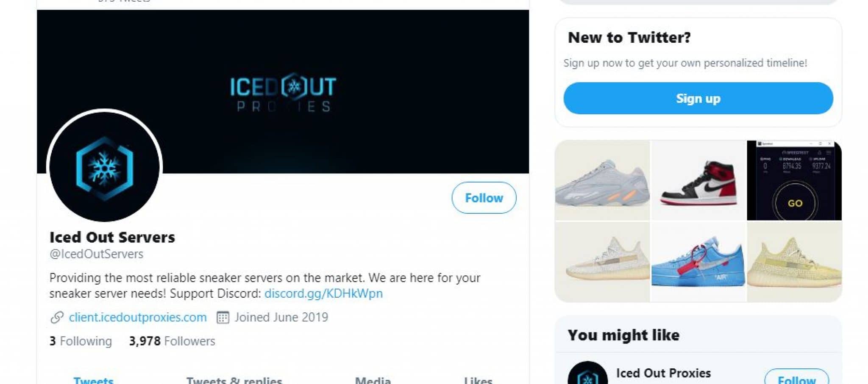Open the Media tab
This screenshot has height=384, width=868.
tap(373, 380)
